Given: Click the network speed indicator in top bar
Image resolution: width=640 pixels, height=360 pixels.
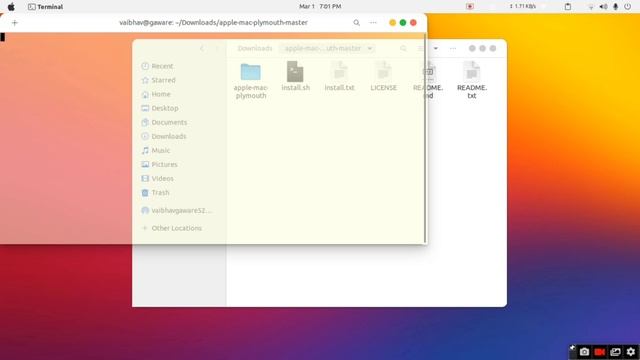Looking at the screenshot, I should click(522, 7).
